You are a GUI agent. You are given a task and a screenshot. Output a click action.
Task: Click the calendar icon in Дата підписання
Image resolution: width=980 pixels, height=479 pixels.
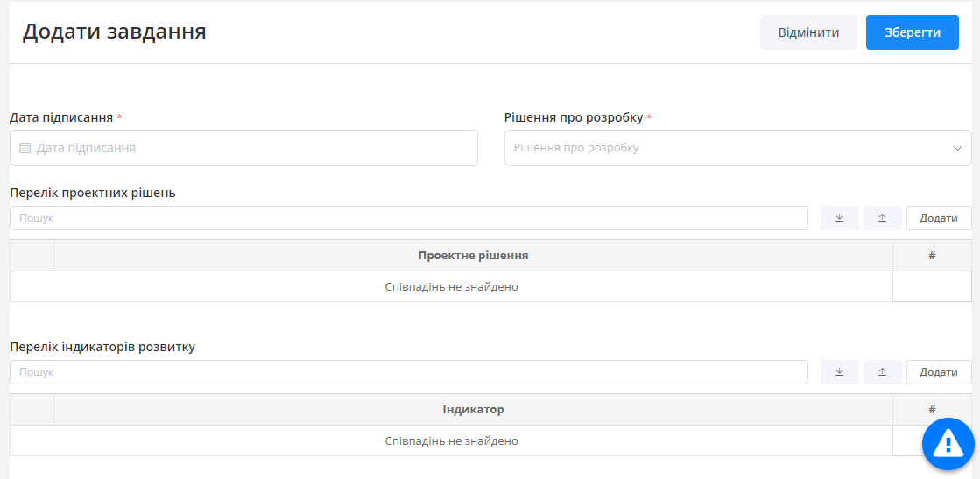pos(25,149)
